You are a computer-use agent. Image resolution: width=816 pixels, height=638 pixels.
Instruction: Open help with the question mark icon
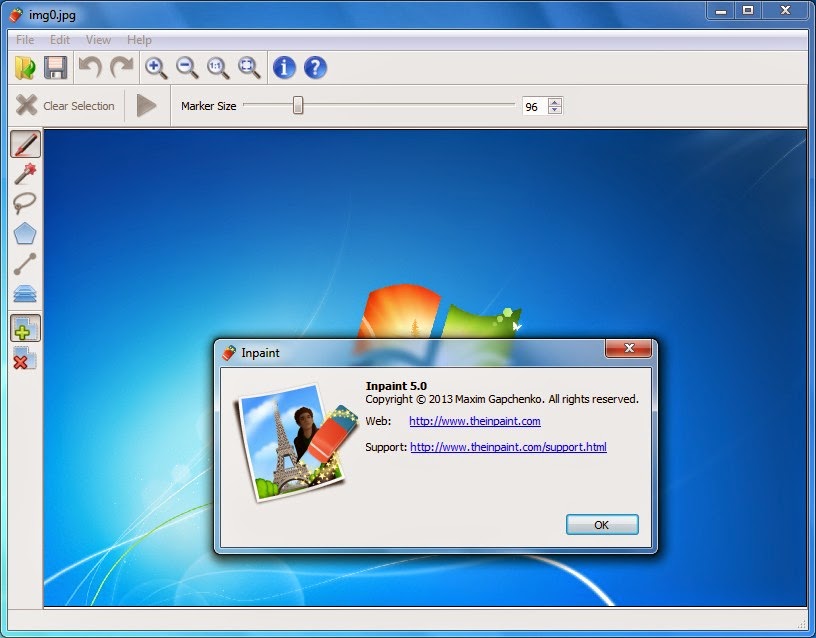click(x=315, y=68)
